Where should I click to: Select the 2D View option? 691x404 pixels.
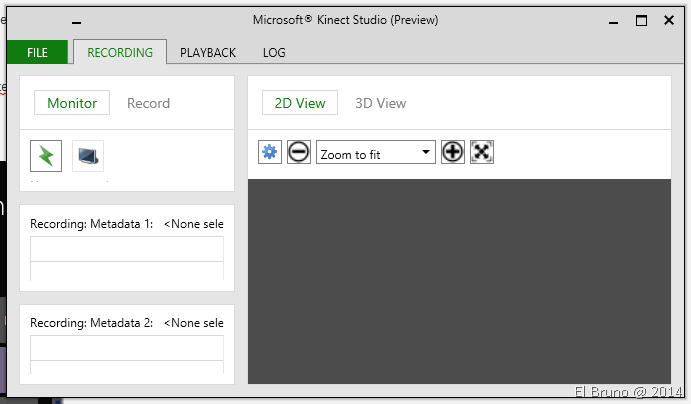tap(300, 103)
